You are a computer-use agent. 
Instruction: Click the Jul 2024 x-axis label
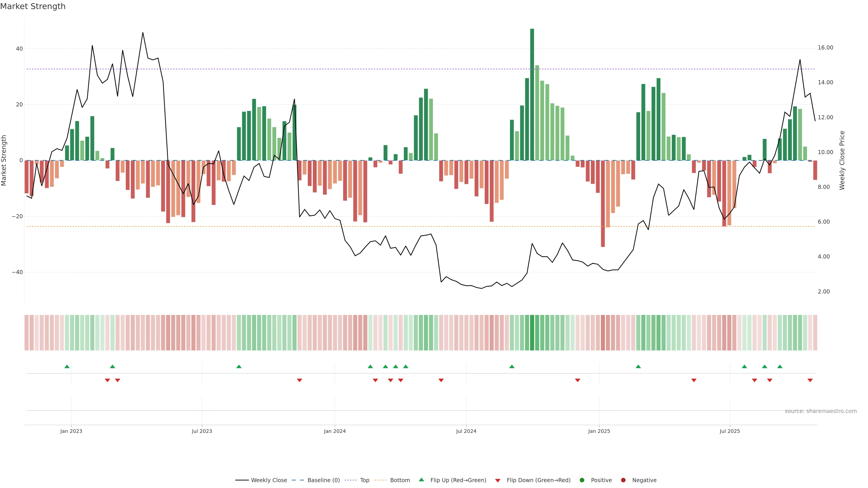[x=466, y=431]
